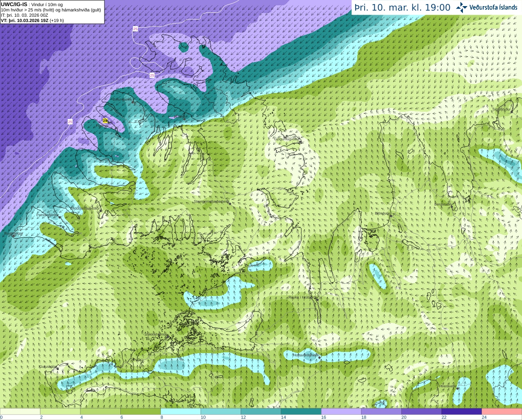Viewport: 522px width, 420px height.
Task: Select the 8–10 m/s cyan legend swatch
Action: [x=181, y=411]
